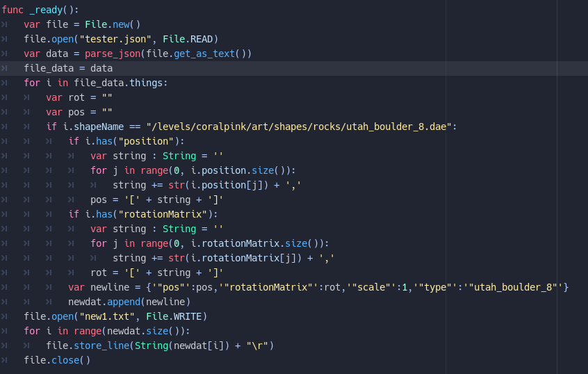Click i.has("position") condition
Screen dimensions: 588x374
(132, 141)
